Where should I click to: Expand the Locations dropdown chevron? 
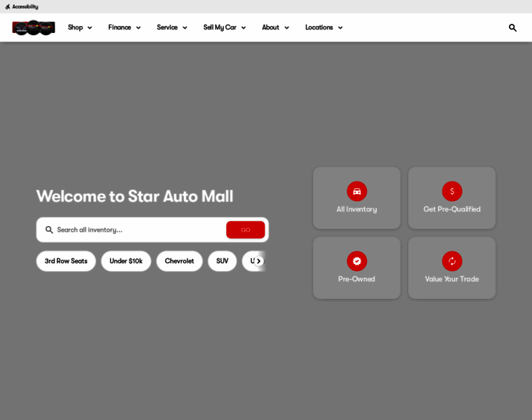[340, 28]
